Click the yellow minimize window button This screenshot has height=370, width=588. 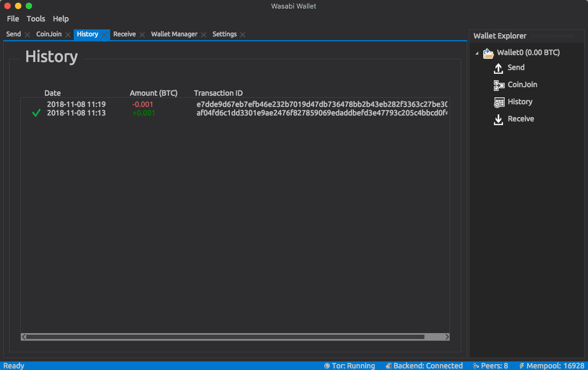click(x=18, y=6)
